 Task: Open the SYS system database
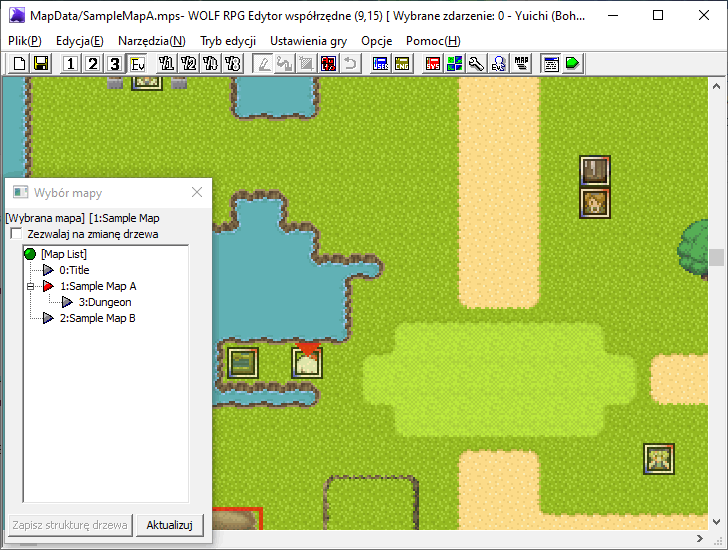(433, 64)
